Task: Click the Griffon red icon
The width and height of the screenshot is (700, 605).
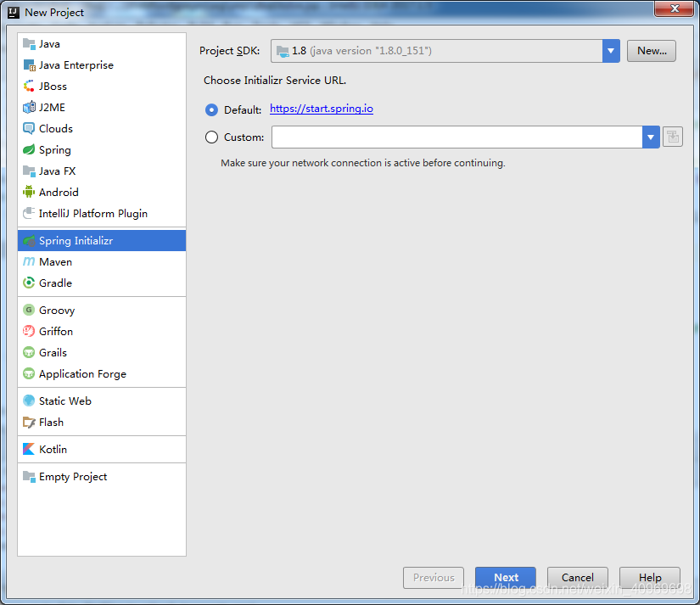Action: (29, 331)
